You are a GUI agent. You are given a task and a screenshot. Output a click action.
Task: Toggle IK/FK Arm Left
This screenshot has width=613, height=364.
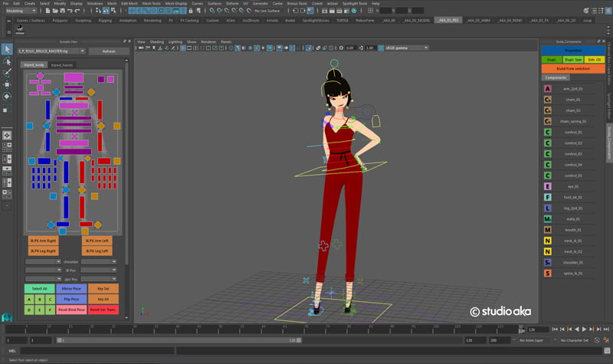click(97, 241)
